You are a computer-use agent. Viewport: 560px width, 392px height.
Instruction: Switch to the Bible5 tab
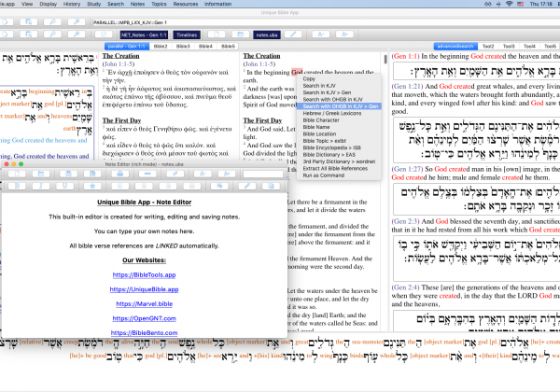[x=228, y=47]
